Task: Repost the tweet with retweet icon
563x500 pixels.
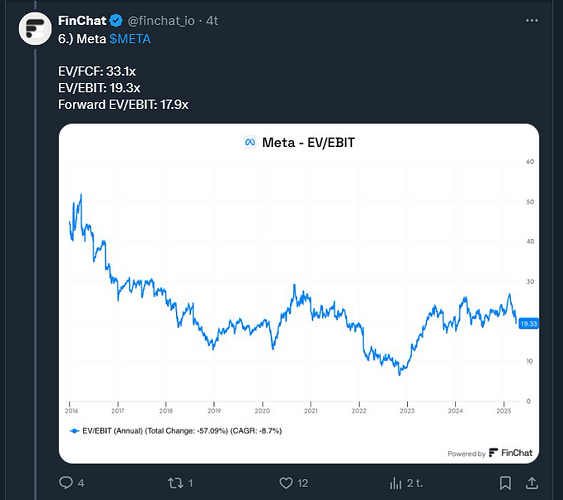Action: 176,483
